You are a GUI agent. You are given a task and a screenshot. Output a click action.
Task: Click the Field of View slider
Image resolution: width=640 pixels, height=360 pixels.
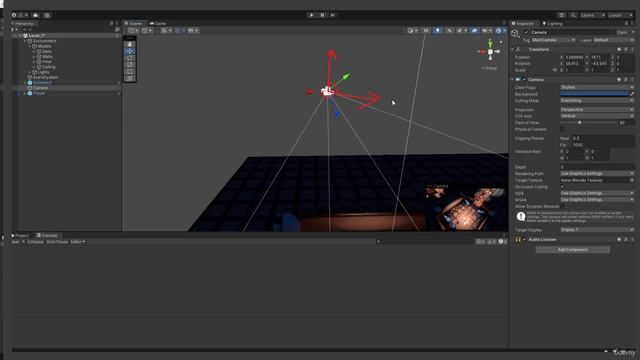[588, 123]
